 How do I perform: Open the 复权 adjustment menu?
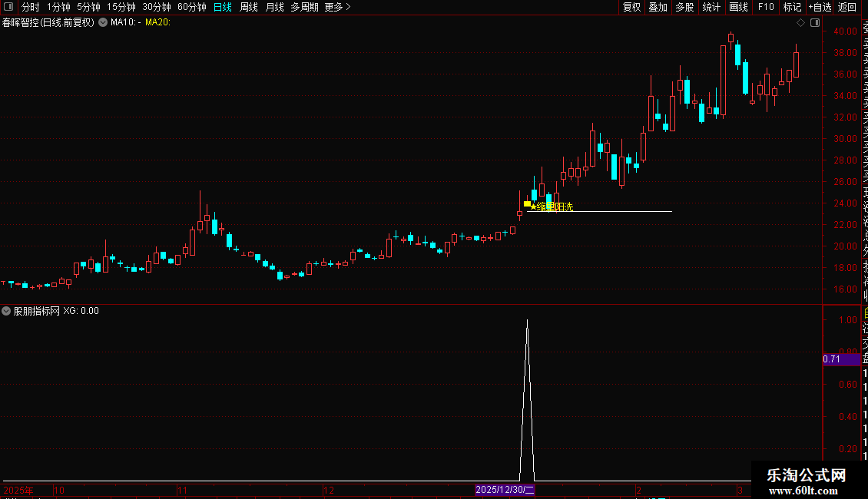coord(631,7)
